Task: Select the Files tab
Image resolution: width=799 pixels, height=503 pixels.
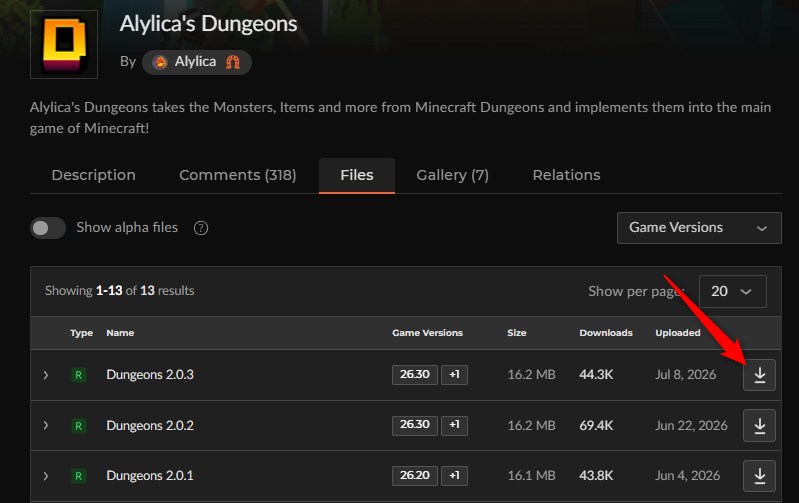Action: 357,175
